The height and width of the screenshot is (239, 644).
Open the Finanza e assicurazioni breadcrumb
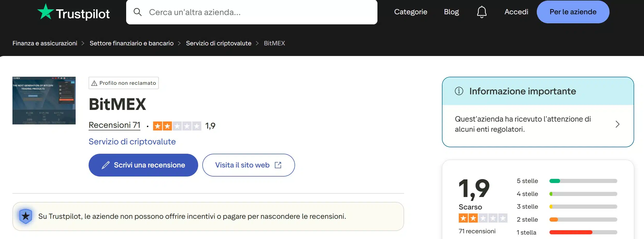(45, 43)
